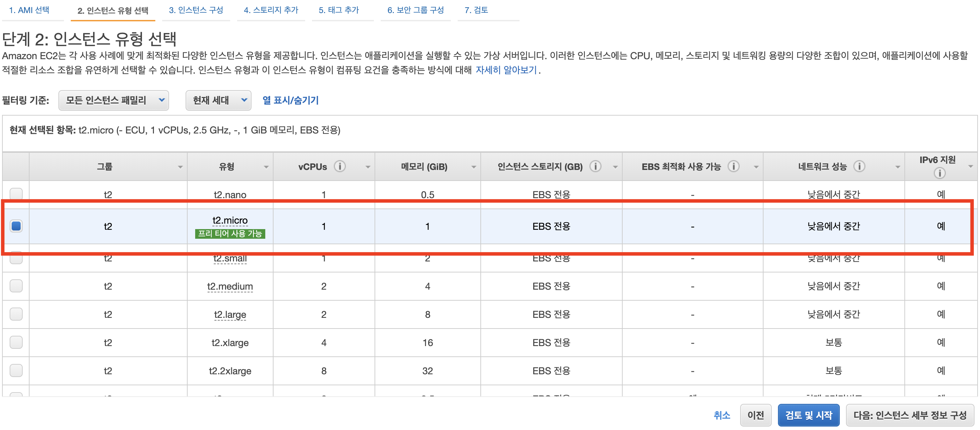Click the info icon next to vCPUs header
This screenshot has width=980, height=430.
339,166
